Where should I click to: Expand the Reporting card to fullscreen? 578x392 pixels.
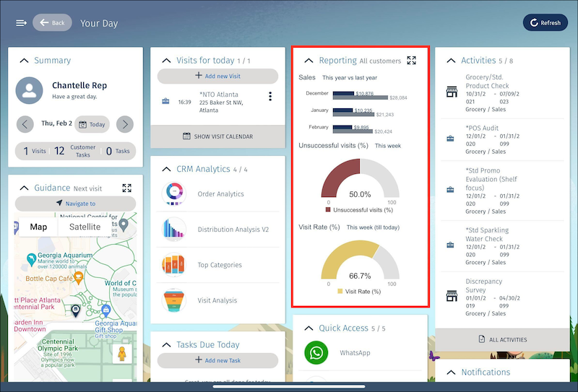412,61
